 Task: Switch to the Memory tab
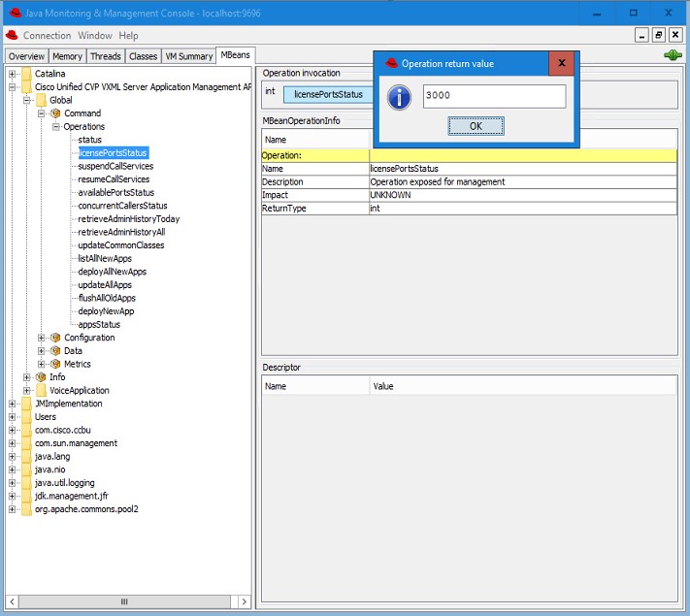pyautogui.click(x=67, y=56)
